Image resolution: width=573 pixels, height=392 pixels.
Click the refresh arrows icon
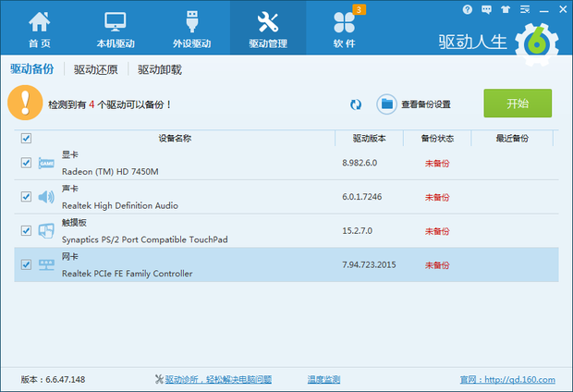(356, 104)
